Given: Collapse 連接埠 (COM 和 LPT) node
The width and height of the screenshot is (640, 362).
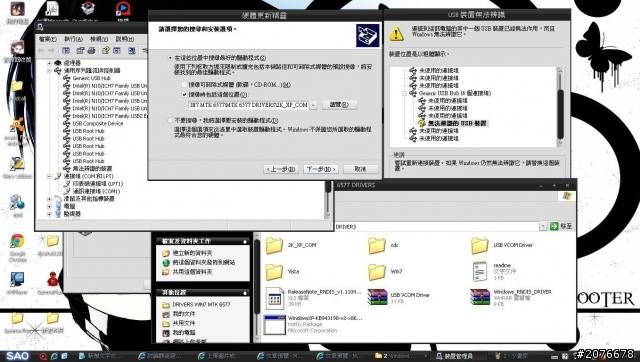Looking at the screenshot, I should 49,176.
